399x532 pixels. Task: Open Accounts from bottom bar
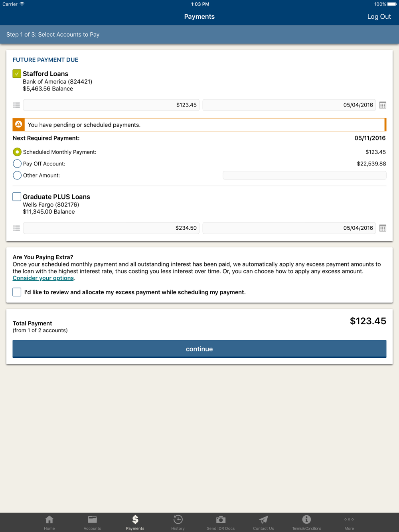pyautogui.click(x=92, y=520)
